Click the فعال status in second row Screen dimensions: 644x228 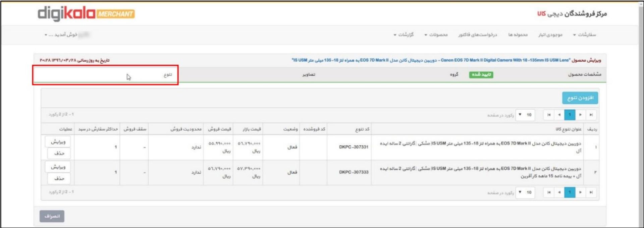pos(292,172)
